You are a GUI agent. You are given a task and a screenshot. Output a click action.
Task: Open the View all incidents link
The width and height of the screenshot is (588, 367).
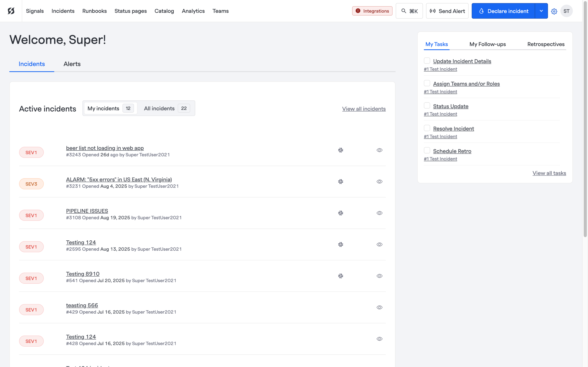click(364, 109)
